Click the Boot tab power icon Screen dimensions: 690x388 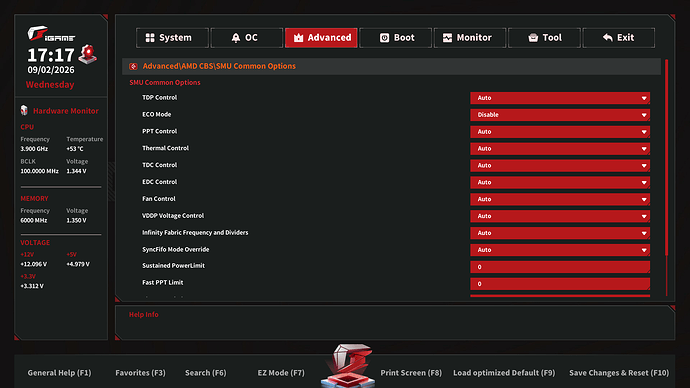[x=384, y=38]
